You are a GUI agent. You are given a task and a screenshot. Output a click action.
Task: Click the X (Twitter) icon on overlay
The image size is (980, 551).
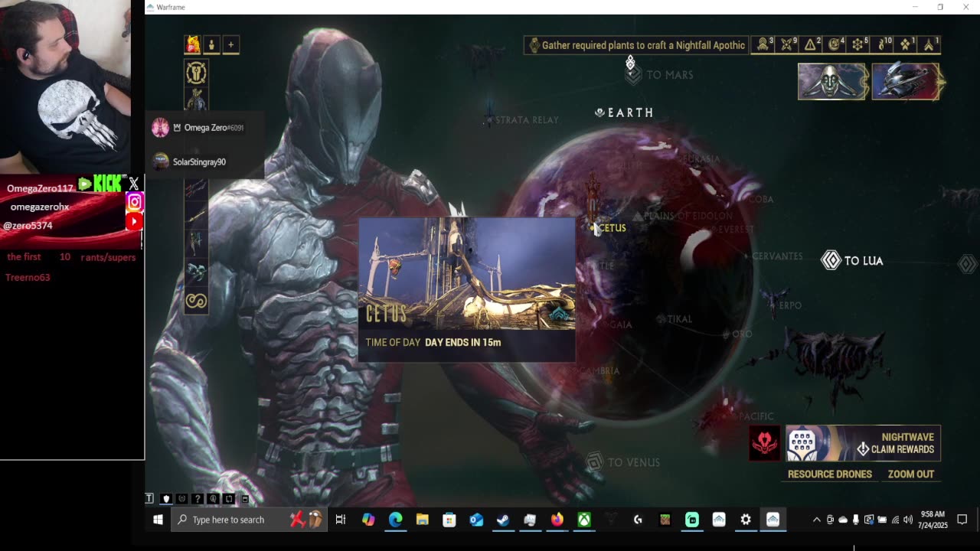pos(134,183)
